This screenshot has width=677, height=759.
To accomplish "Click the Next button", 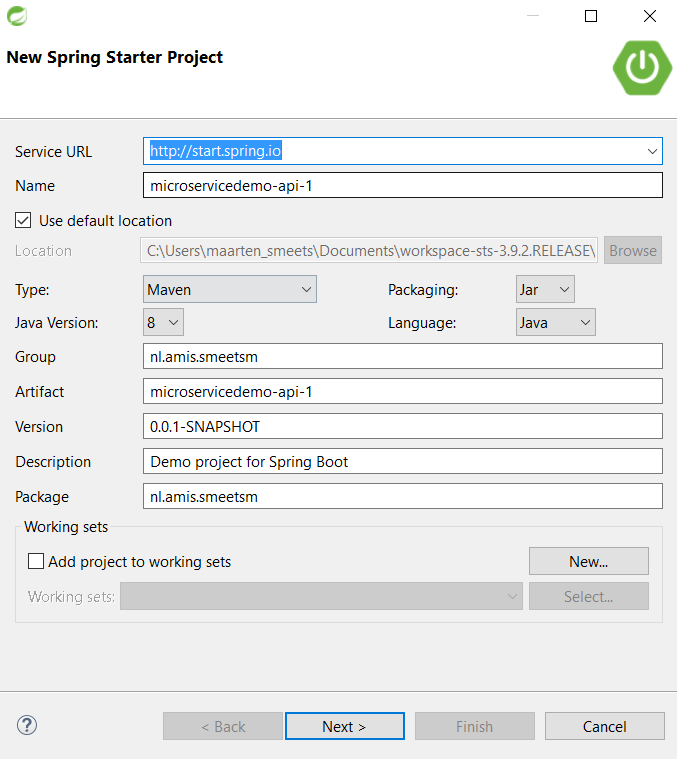I will [345, 726].
